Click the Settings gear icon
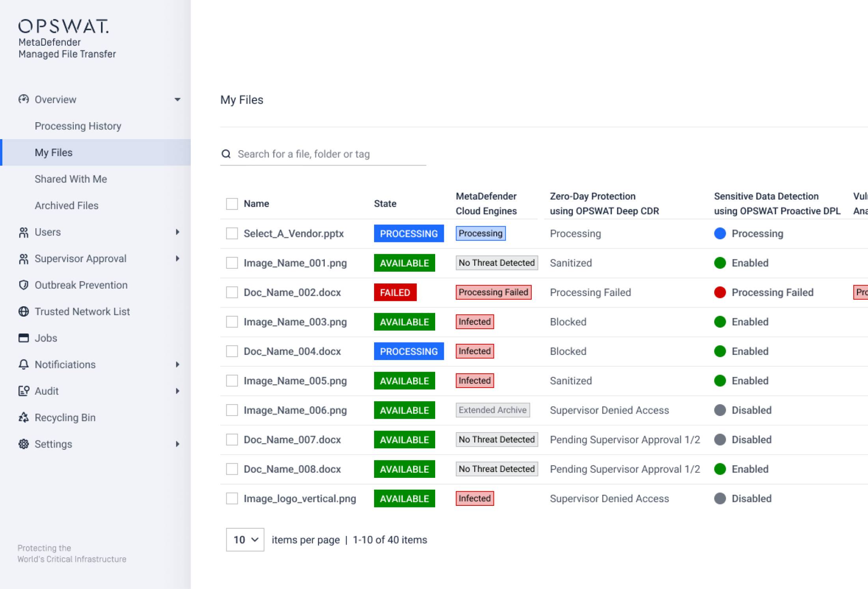 click(x=24, y=444)
